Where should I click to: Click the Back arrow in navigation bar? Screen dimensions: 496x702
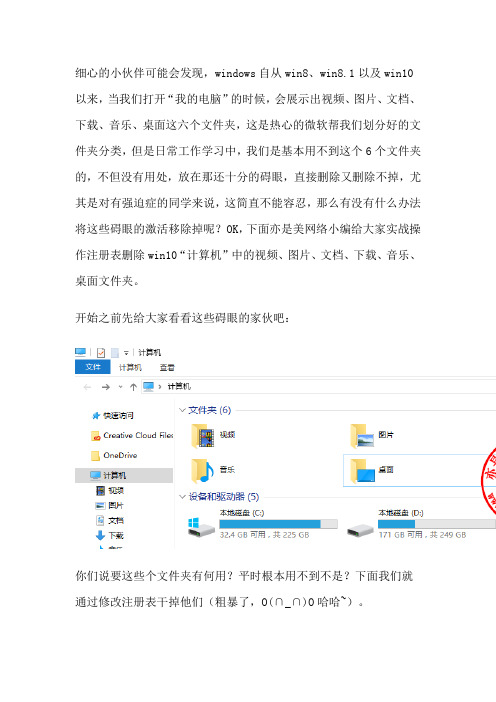[87, 387]
